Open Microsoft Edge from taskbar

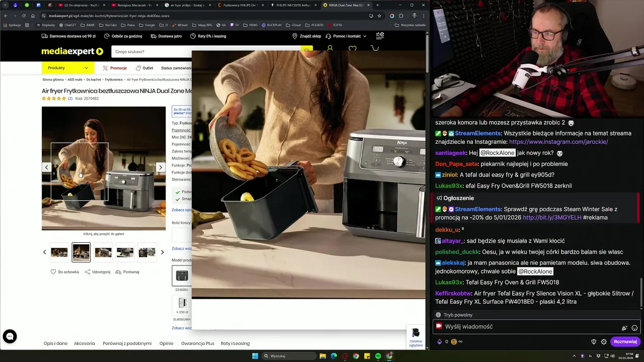click(334, 356)
